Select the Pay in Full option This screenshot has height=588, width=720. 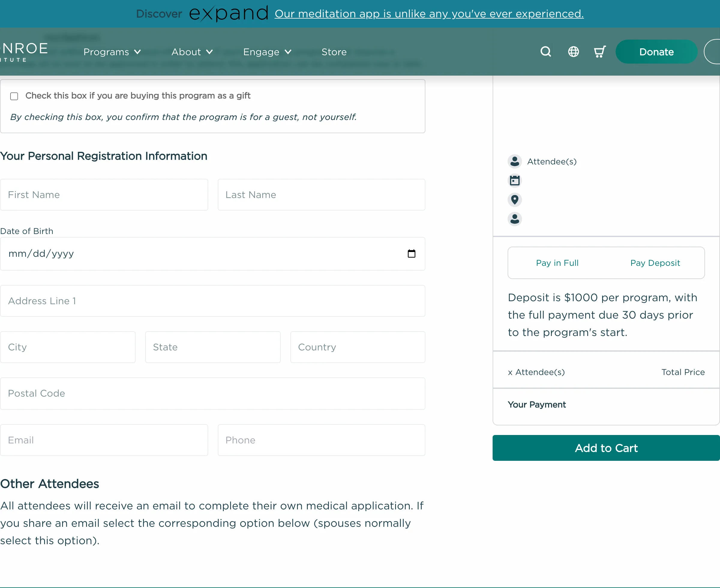coord(557,263)
